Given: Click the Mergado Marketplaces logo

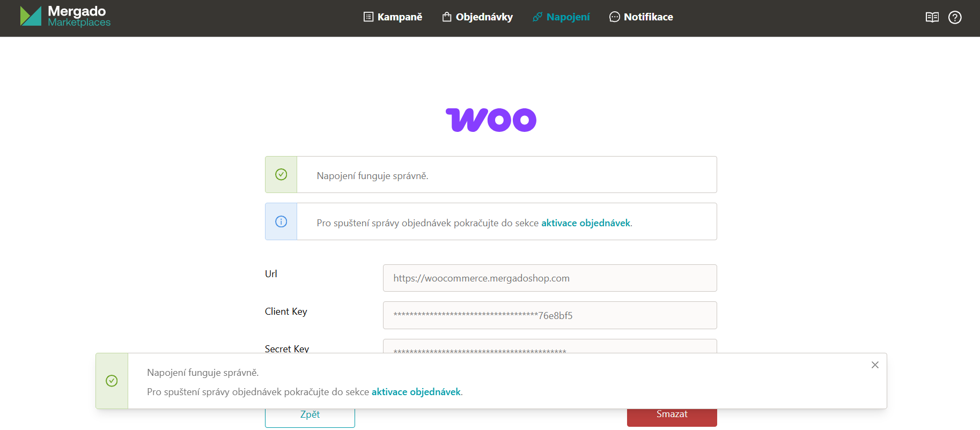Looking at the screenshot, I should click(65, 16).
